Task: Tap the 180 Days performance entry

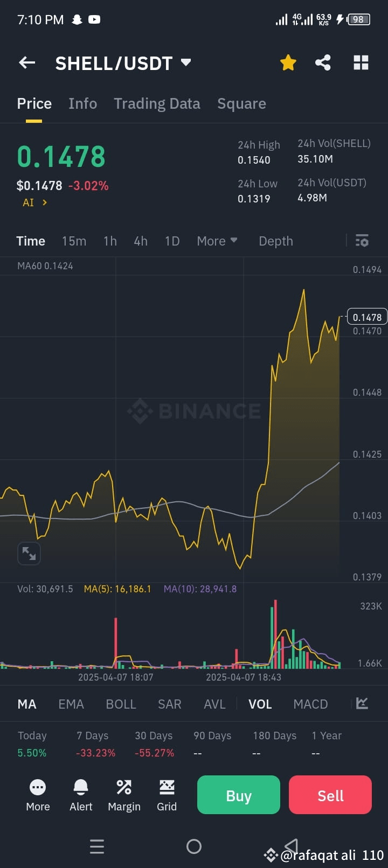Action: (274, 744)
